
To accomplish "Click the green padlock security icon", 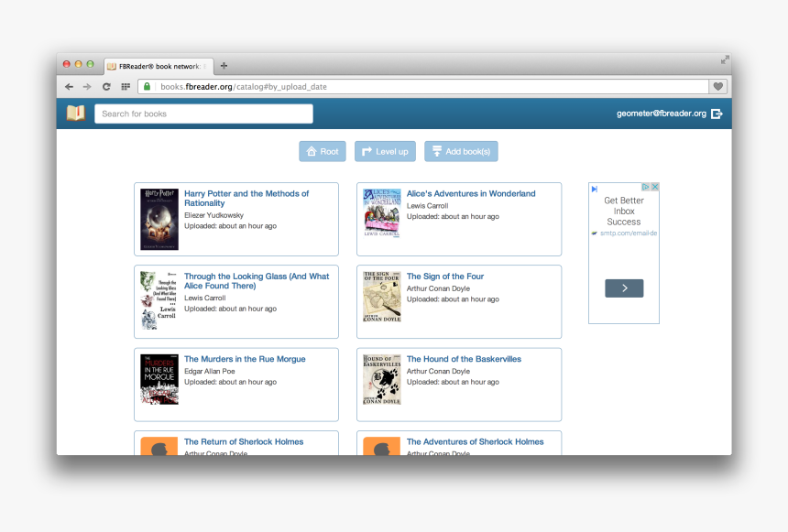I will tap(147, 86).
